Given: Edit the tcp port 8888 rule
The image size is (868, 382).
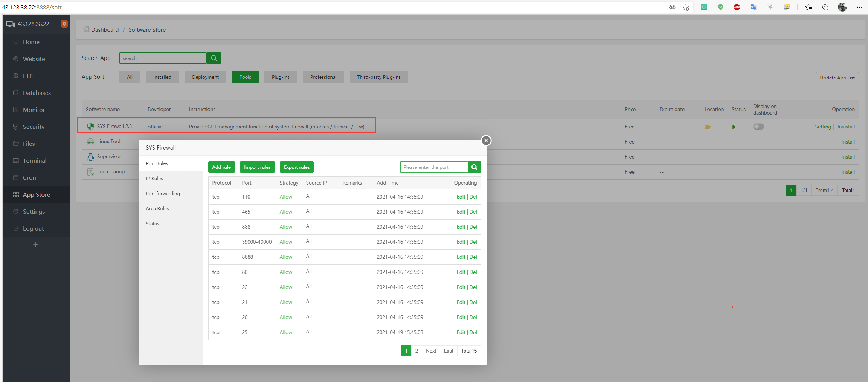Looking at the screenshot, I should (461, 257).
